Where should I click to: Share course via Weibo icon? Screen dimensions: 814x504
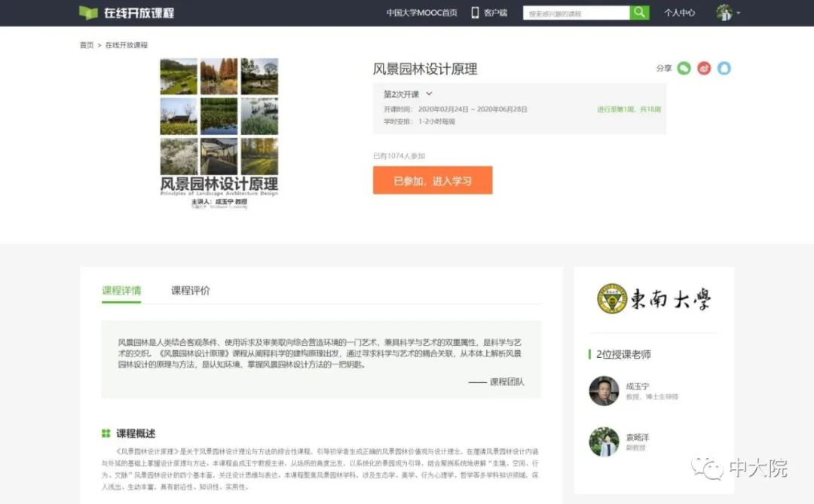pos(704,69)
